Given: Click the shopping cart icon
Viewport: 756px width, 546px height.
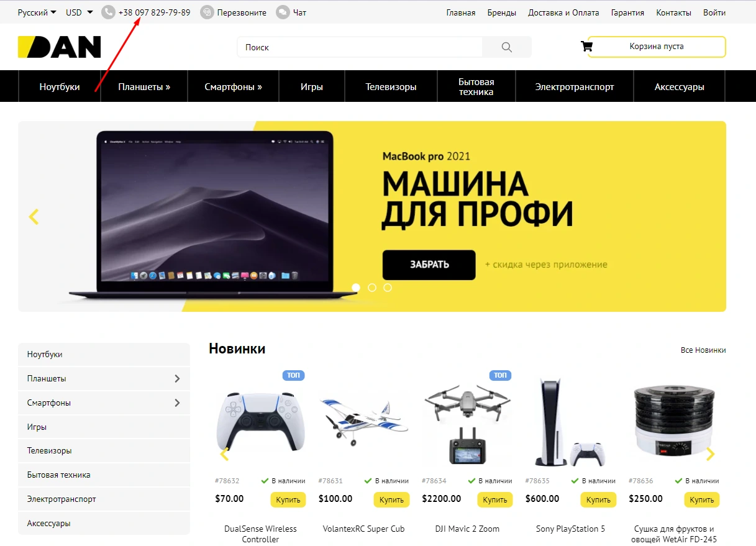Looking at the screenshot, I should tap(586, 47).
